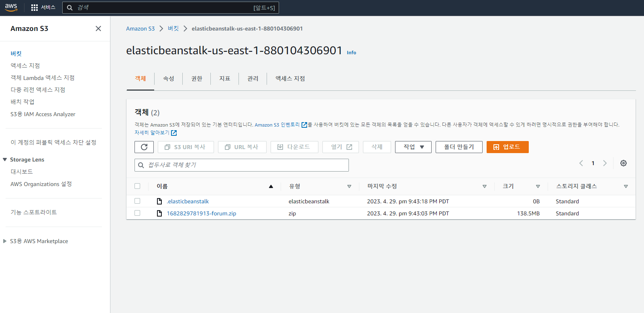Click external link icon after Amazon S3 인벤토리
Image resolution: width=644 pixels, height=313 pixels.
[x=304, y=125]
